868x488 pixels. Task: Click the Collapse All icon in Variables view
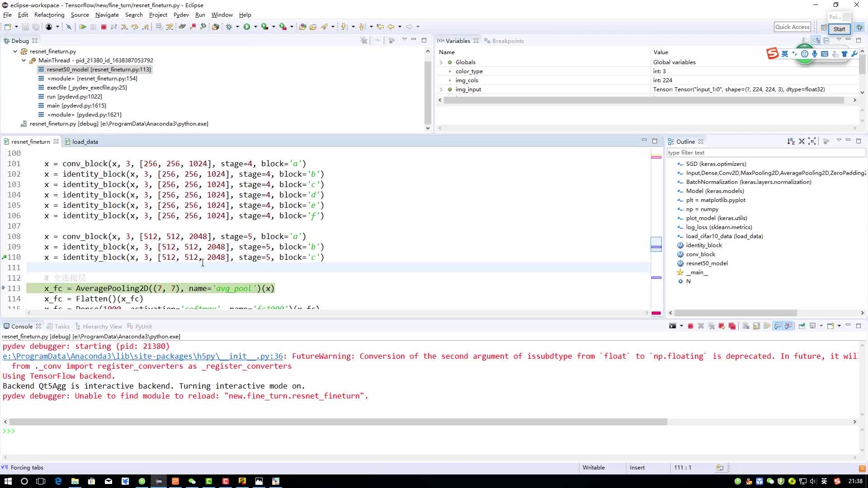click(826, 41)
